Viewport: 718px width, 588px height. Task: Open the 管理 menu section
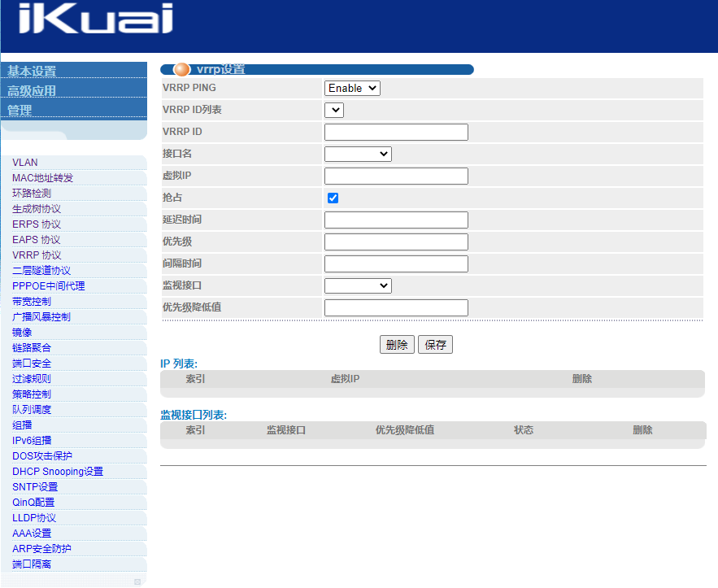pyautogui.click(x=20, y=111)
